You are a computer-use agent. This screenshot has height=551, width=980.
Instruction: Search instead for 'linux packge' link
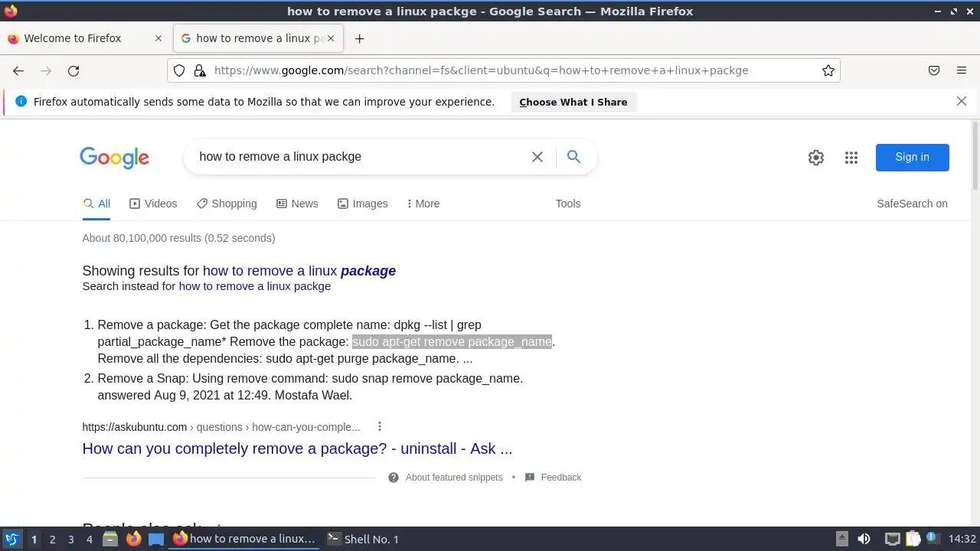click(255, 286)
